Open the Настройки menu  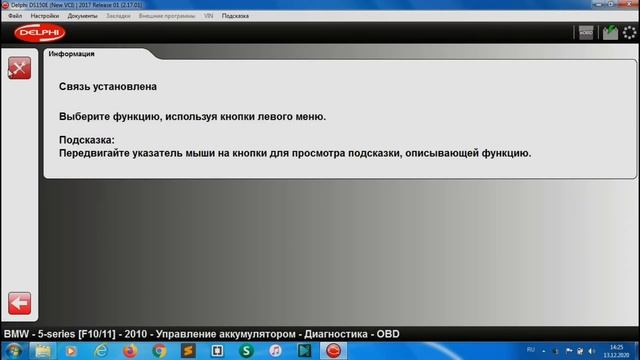(x=44, y=16)
